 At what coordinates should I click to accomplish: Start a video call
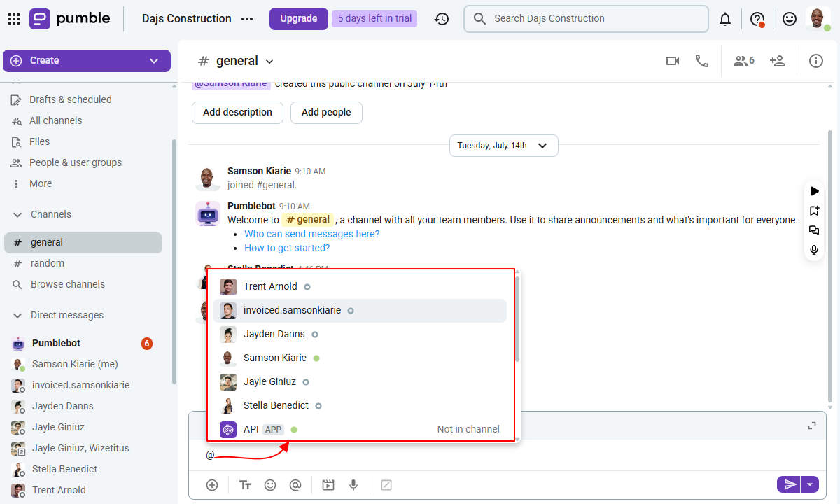[673, 61]
